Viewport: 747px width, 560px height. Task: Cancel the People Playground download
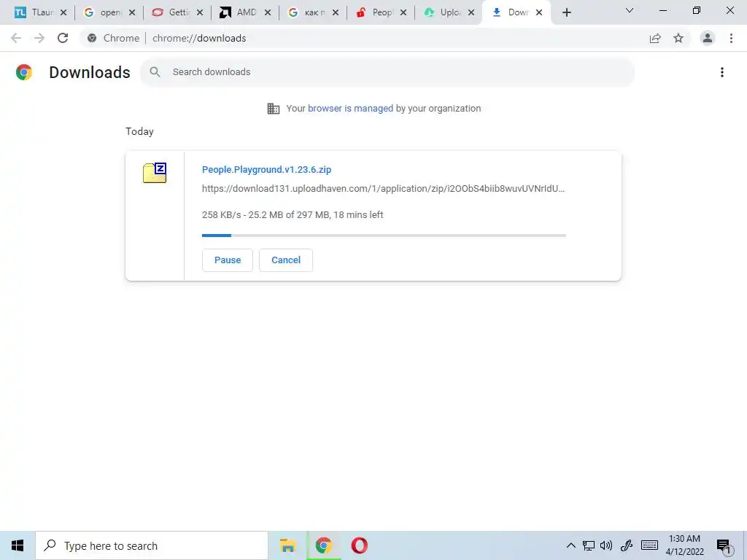(286, 260)
